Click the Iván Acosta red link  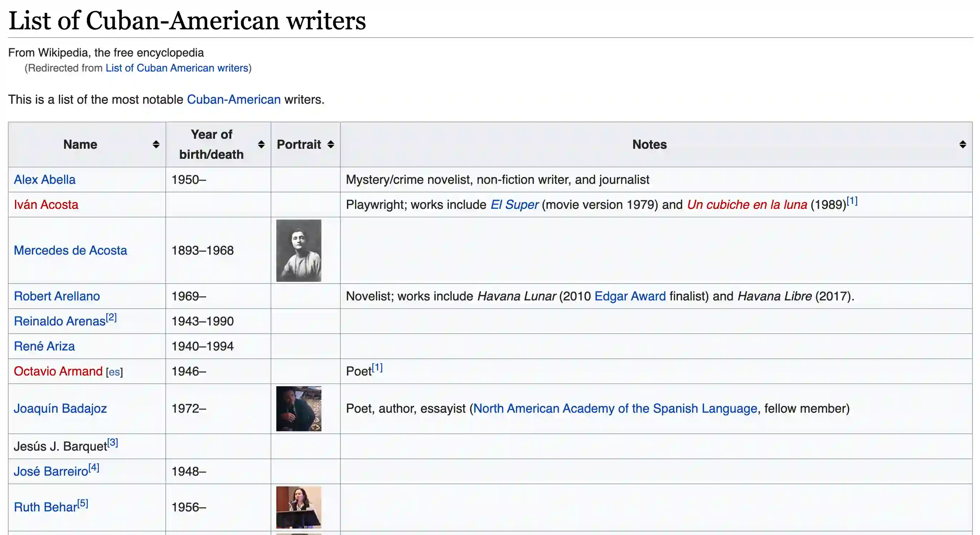click(46, 205)
